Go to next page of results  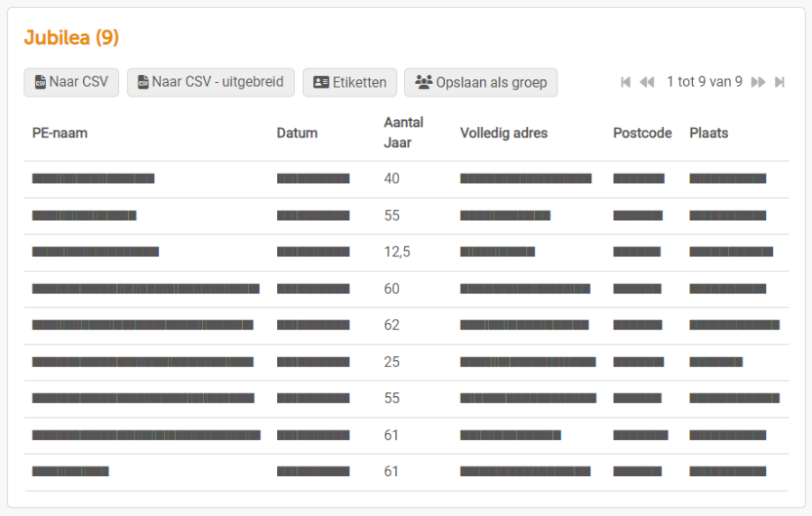(758, 82)
